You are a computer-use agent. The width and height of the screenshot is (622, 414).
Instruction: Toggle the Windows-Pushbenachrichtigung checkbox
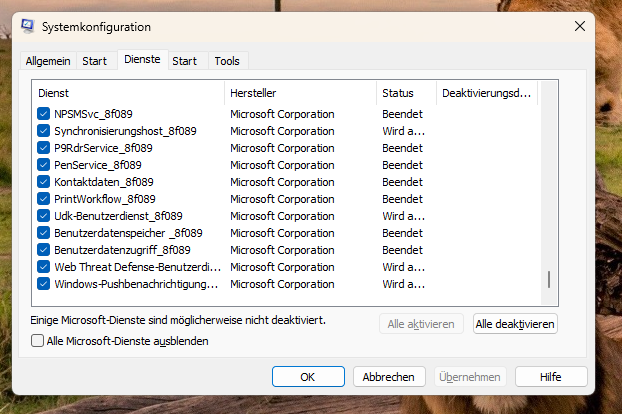pyautogui.click(x=44, y=284)
